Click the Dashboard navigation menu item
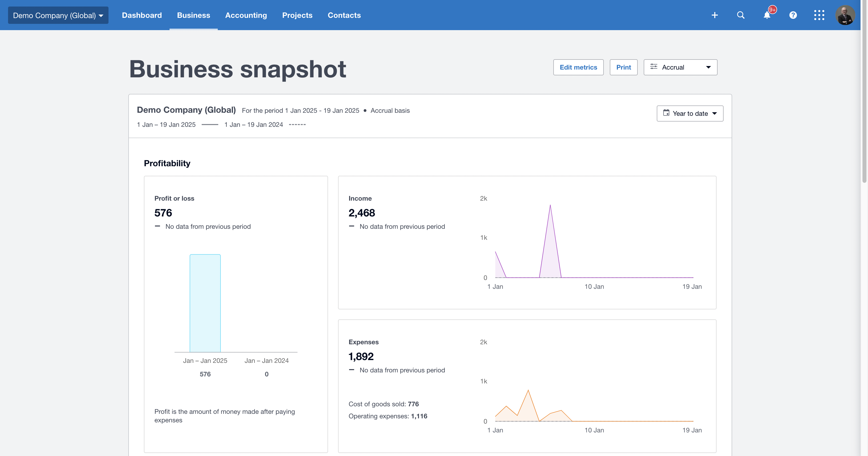Screen dimensions: 868x456 142,15
